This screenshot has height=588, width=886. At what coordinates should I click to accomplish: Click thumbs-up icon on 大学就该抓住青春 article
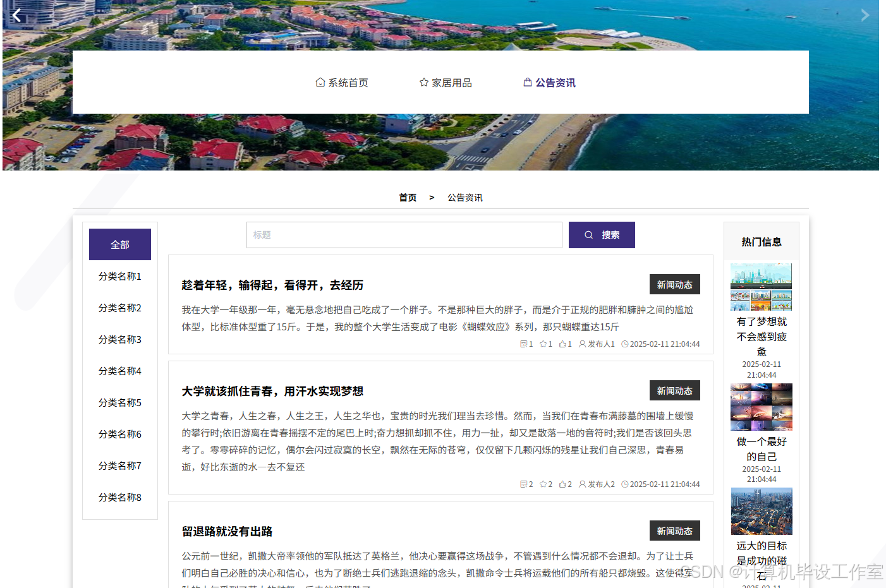pyautogui.click(x=562, y=484)
